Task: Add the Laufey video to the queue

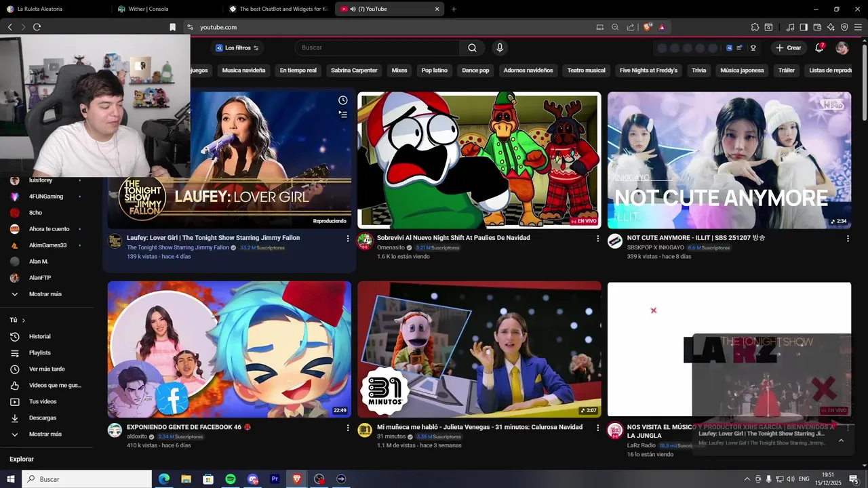Action: pos(343,115)
